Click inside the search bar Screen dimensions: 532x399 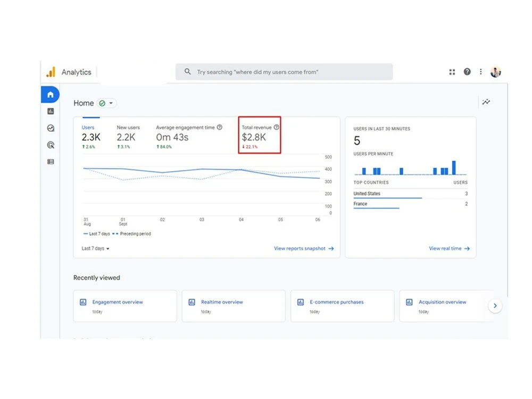(x=284, y=71)
